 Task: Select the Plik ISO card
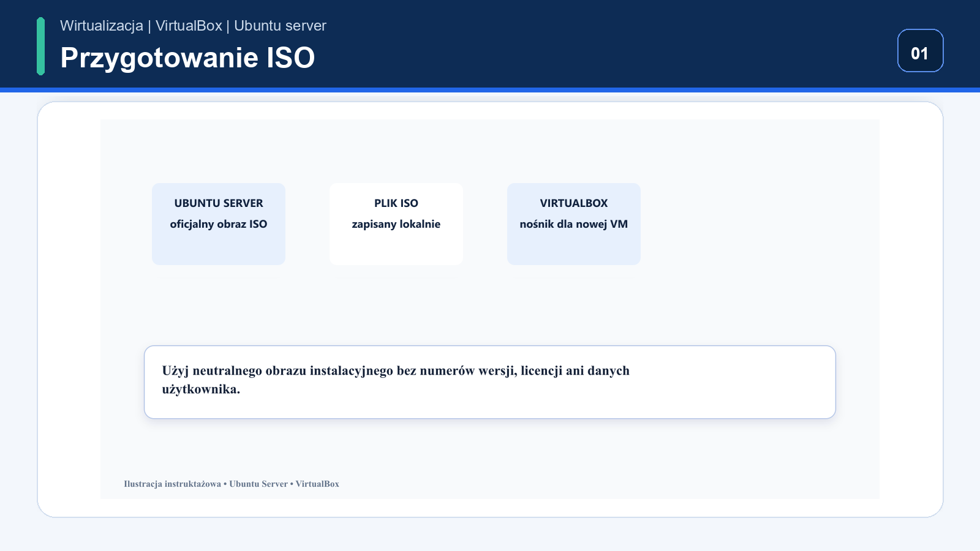tap(396, 224)
